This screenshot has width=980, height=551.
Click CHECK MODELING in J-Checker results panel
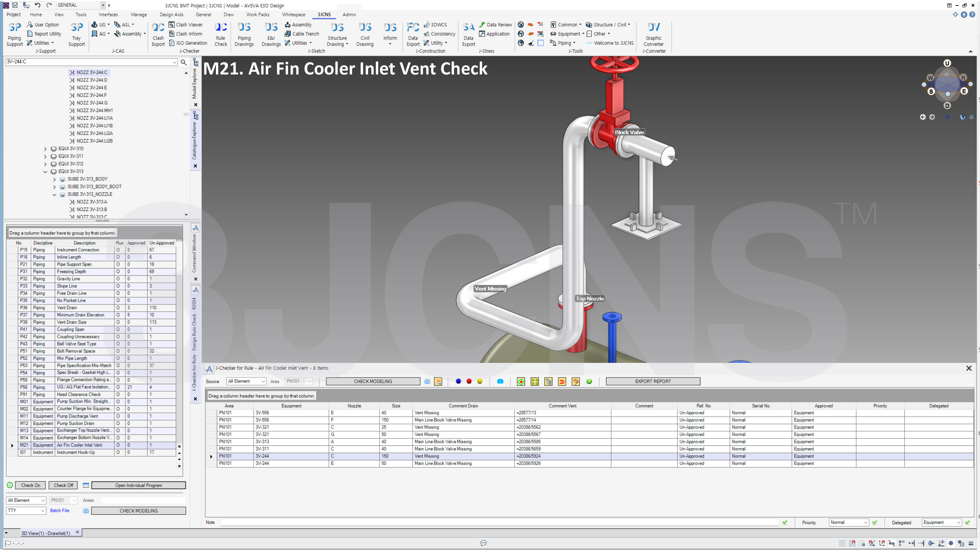tap(373, 381)
